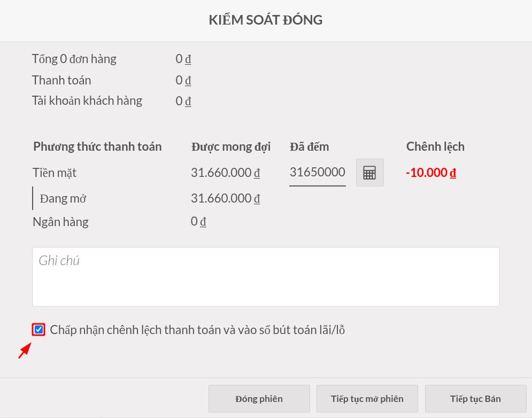
Task: Click the Chênh lệch column header
Action: click(435, 146)
